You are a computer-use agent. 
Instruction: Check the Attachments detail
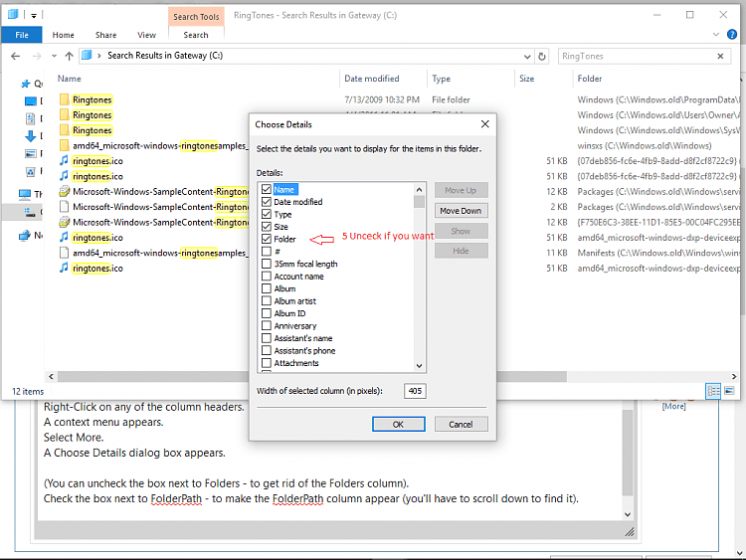[x=267, y=362]
